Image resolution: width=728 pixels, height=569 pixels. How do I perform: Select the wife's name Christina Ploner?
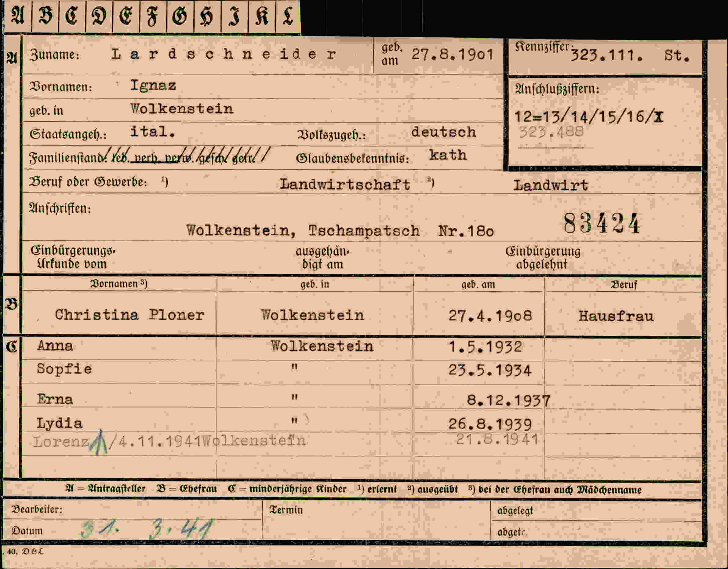point(130,315)
